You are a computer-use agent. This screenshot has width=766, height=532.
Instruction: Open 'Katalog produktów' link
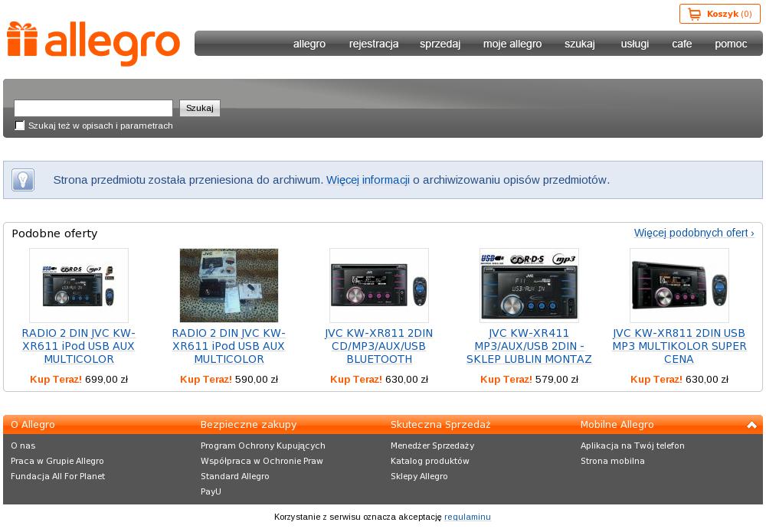(x=430, y=461)
